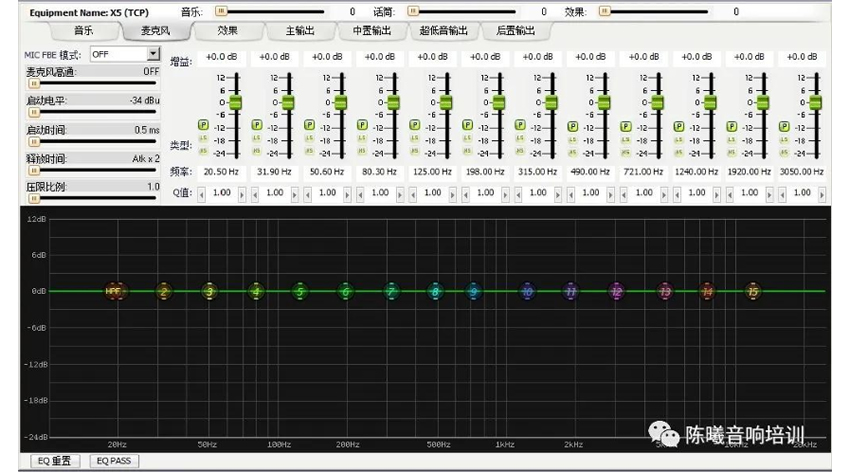
Task: Switch to the 麦克风 tab
Action: pyautogui.click(x=156, y=31)
